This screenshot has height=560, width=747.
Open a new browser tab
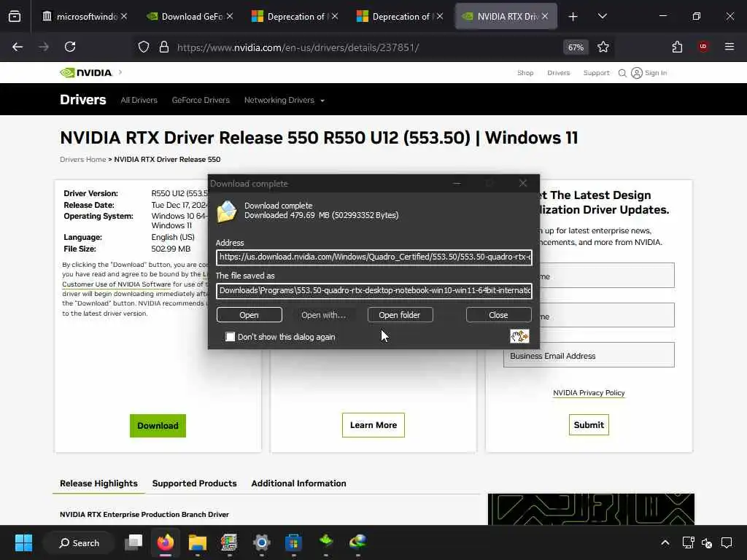573,17
